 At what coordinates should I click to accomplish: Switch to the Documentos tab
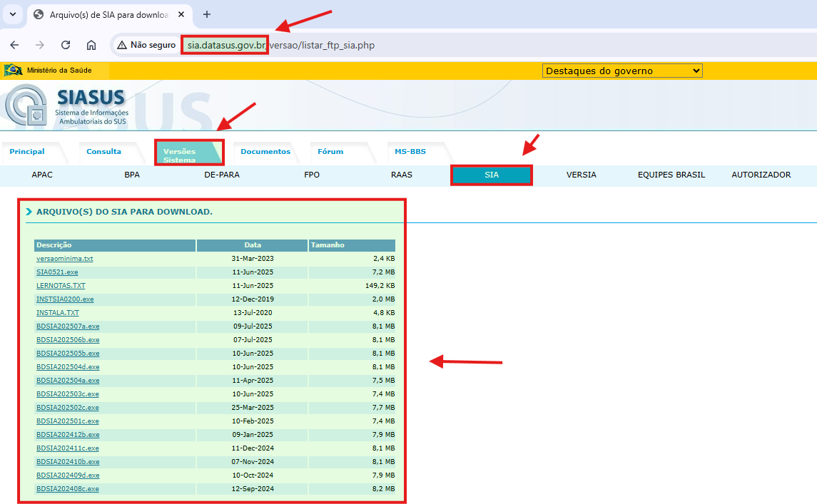click(265, 152)
